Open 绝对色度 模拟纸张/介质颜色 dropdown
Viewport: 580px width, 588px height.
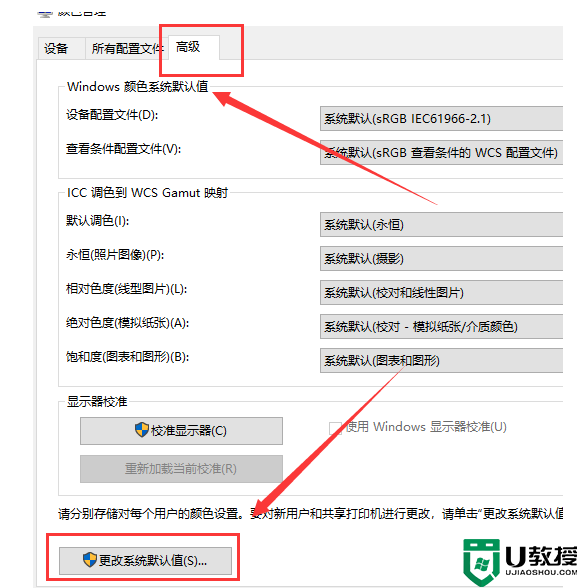point(441,327)
